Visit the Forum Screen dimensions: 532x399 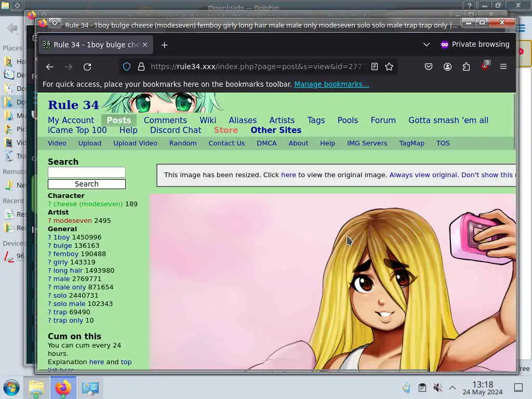click(x=383, y=120)
